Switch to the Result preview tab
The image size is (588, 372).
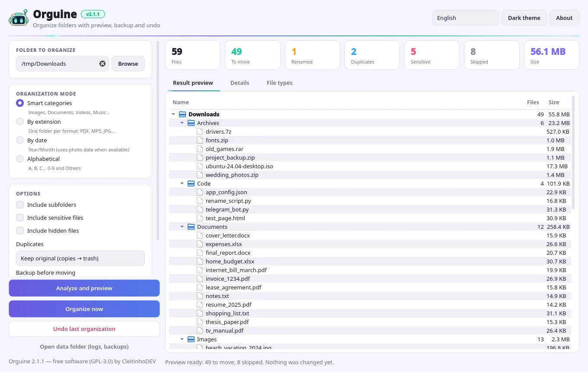coord(193,83)
